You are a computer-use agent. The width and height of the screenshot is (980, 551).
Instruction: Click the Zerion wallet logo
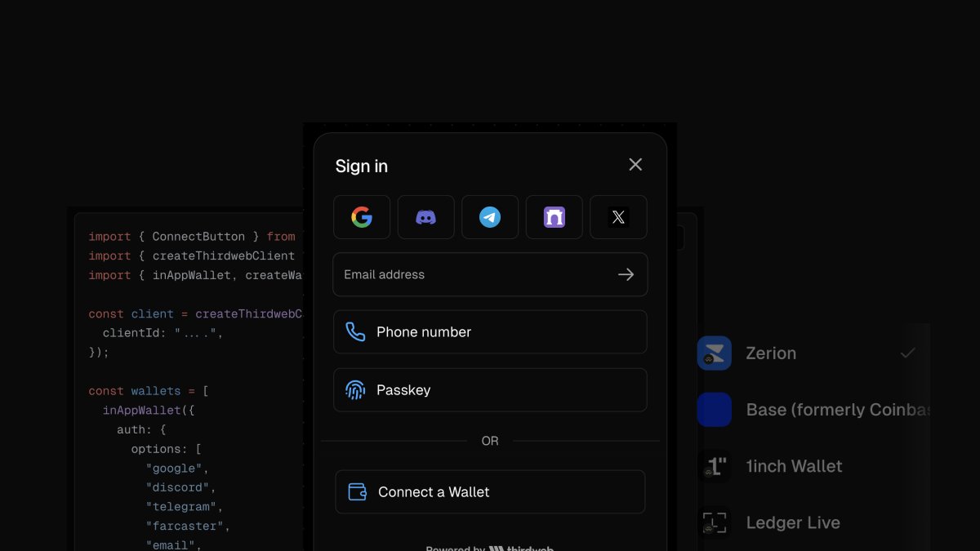point(715,353)
